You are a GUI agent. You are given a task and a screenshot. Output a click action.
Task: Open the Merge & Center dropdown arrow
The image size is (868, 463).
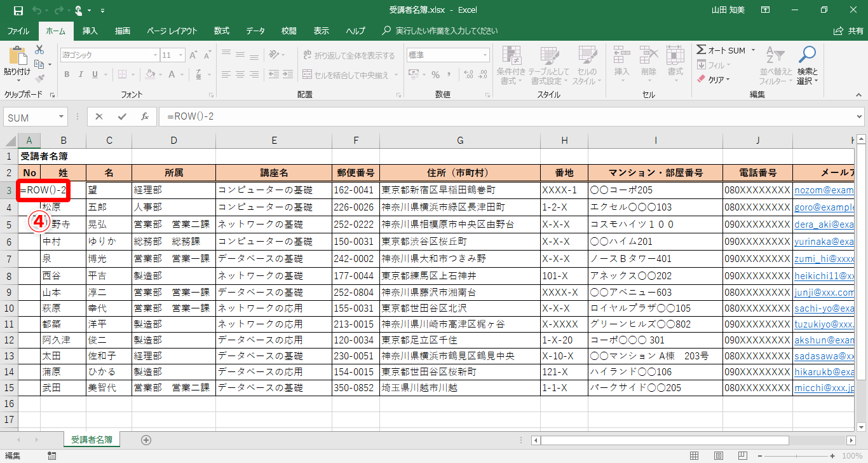coord(396,75)
